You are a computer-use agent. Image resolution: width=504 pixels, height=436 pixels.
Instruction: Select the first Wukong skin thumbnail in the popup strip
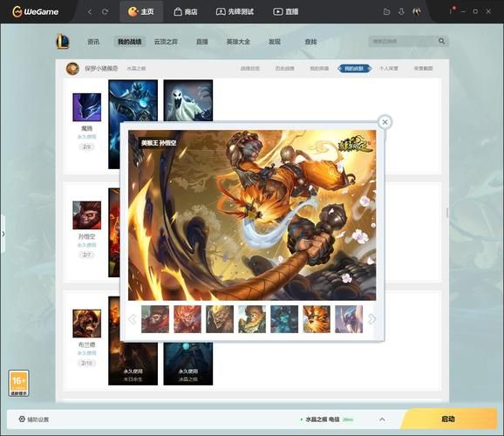coord(155,319)
